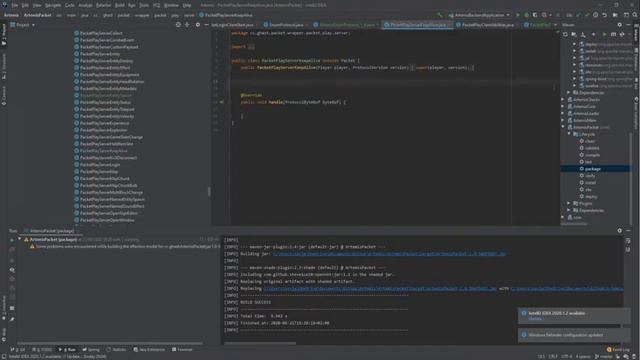The width and height of the screenshot is (640, 360).
Task: Select PacketPlayServerMapChunk class in tree
Action: pos(102,178)
